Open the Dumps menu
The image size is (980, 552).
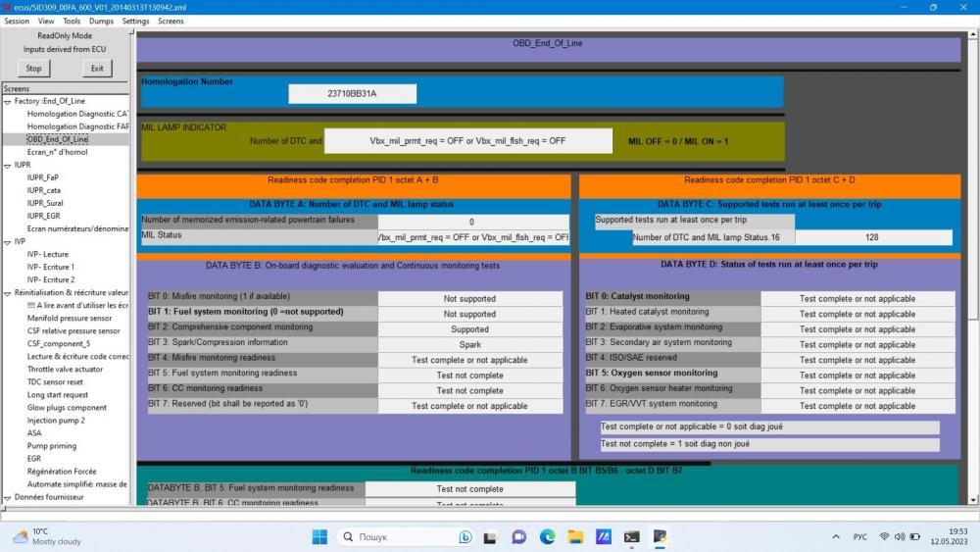click(x=101, y=22)
